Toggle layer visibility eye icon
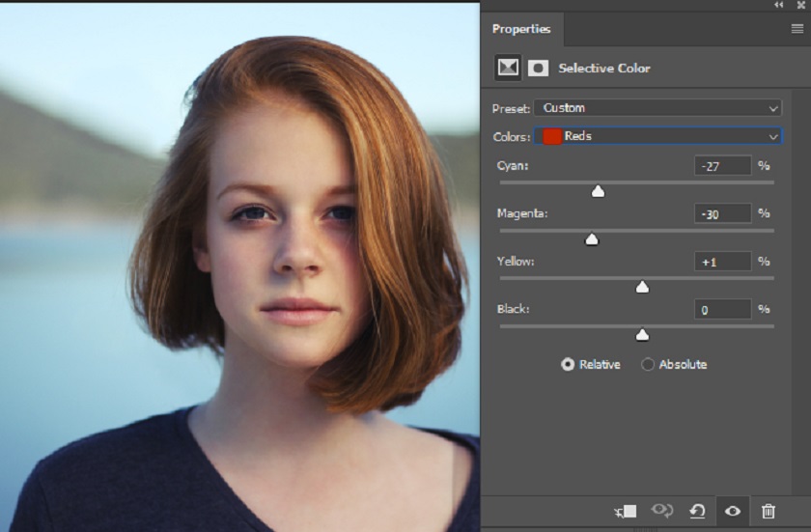Viewport: 811px width, 532px height. (x=733, y=511)
